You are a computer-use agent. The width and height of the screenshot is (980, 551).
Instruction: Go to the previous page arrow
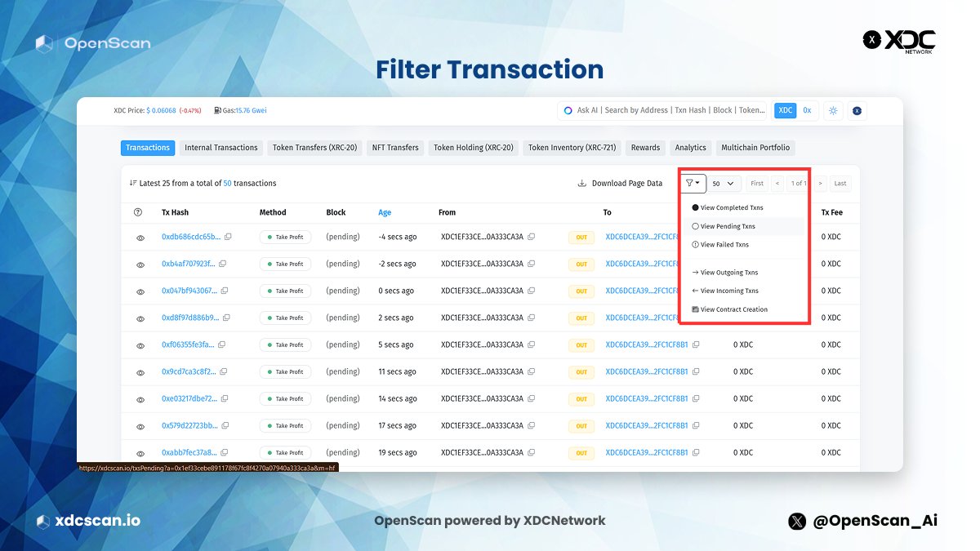click(777, 184)
